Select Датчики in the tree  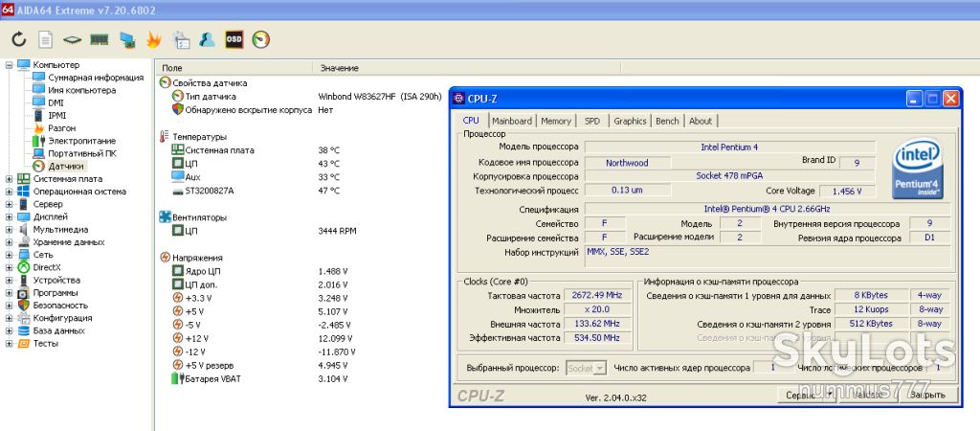click(x=66, y=166)
